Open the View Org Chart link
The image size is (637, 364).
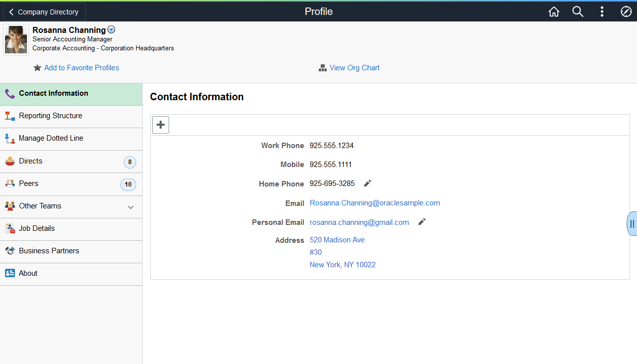[355, 68]
